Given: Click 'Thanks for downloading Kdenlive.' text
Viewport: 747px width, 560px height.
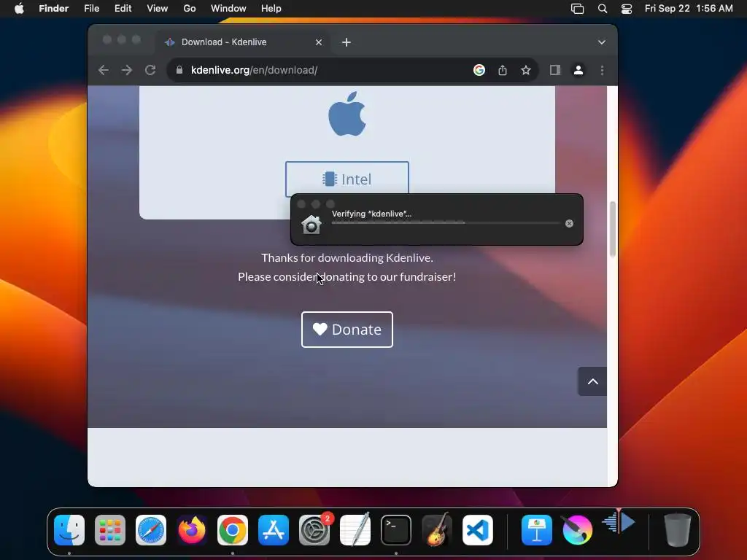Looking at the screenshot, I should pyautogui.click(x=347, y=257).
